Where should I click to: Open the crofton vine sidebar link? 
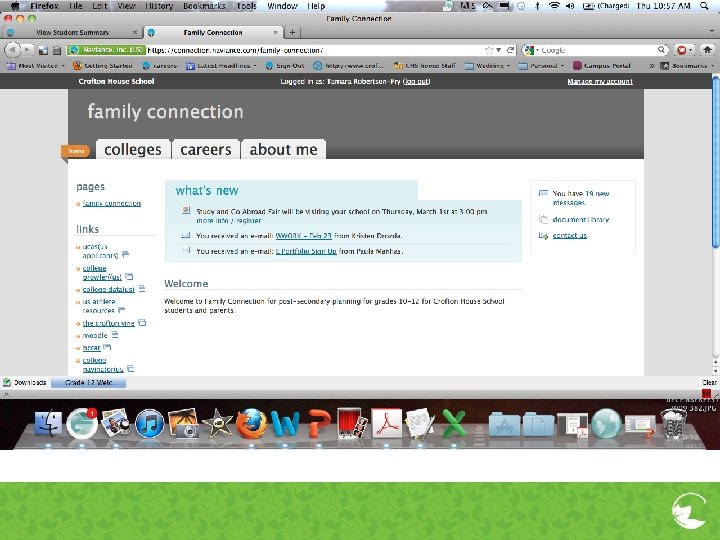pyautogui.click(x=108, y=323)
